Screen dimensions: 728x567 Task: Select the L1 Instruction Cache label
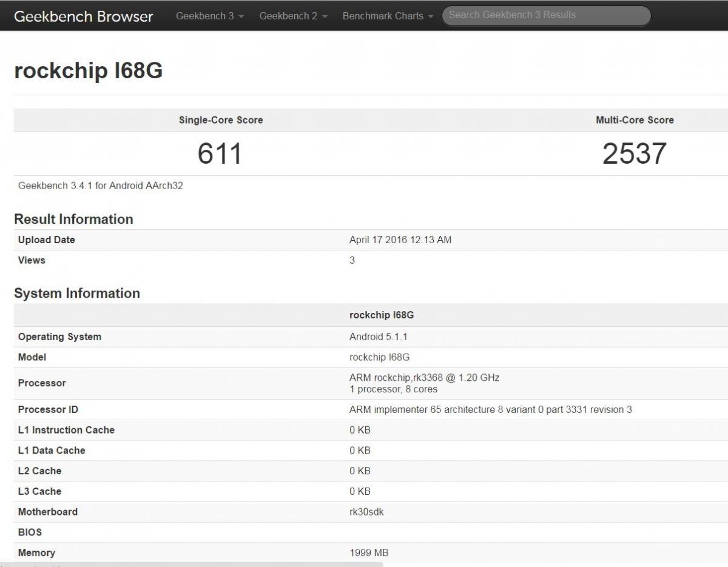(66, 430)
